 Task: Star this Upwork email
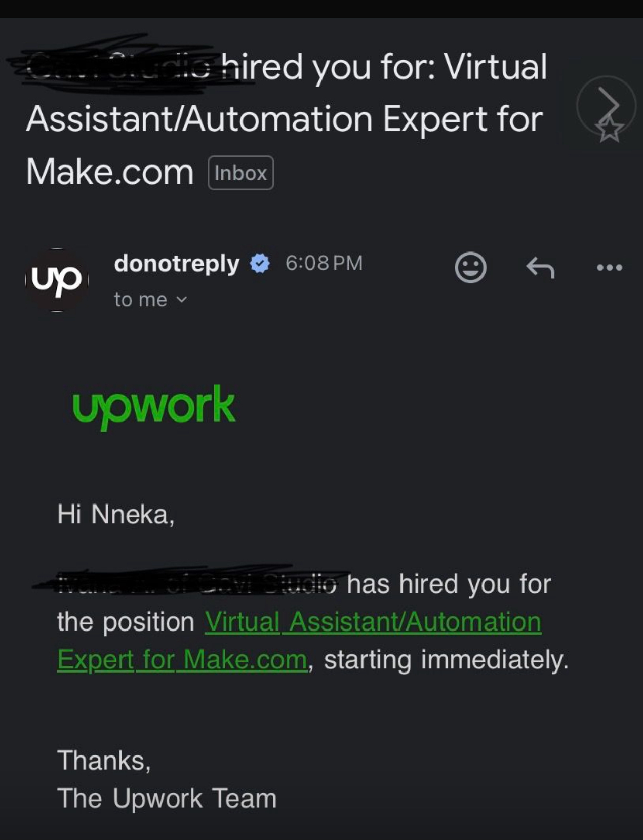(609, 130)
